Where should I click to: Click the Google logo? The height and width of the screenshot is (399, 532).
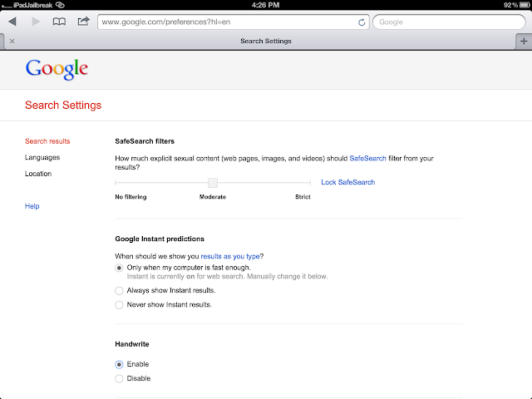pyautogui.click(x=57, y=68)
